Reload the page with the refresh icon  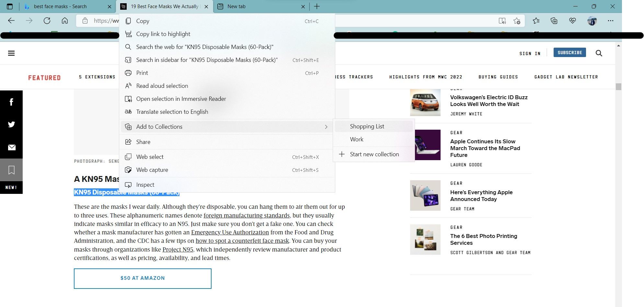pos(47,21)
